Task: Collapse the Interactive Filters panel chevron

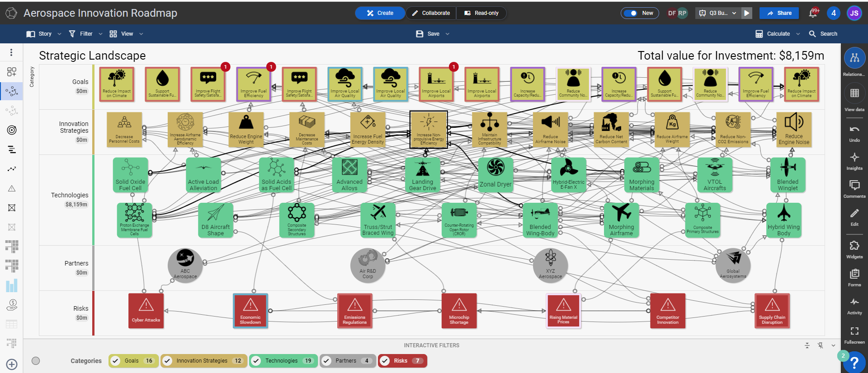Action: pyautogui.click(x=833, y=345)
